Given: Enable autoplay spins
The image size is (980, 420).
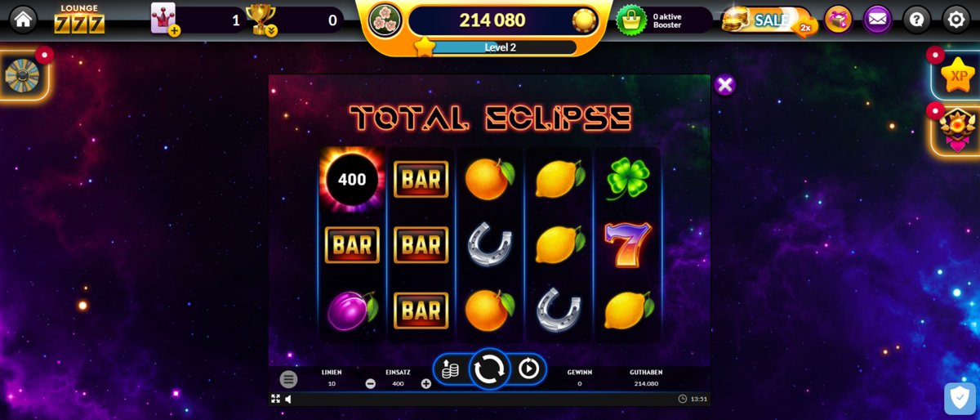Looking at the screenshot, I should pyautogui.click(x=529, y=369).
